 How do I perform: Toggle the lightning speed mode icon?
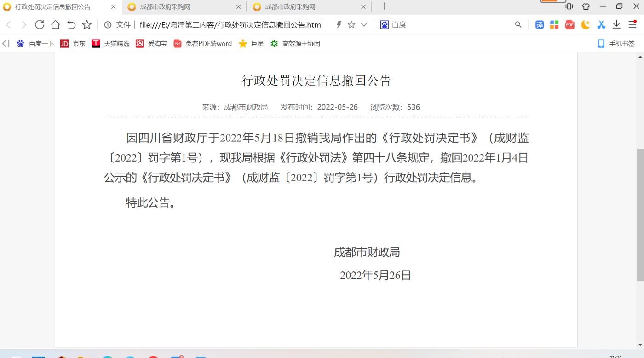click(339, 25)
